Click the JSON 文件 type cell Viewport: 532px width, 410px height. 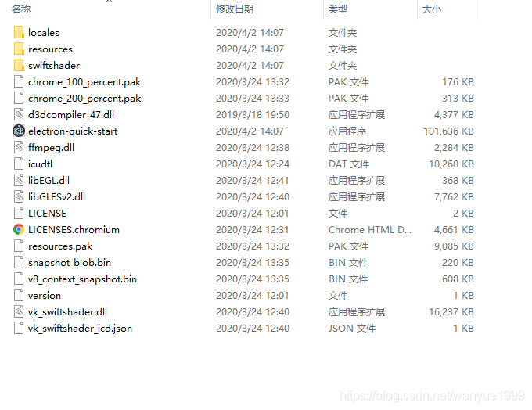352,329
